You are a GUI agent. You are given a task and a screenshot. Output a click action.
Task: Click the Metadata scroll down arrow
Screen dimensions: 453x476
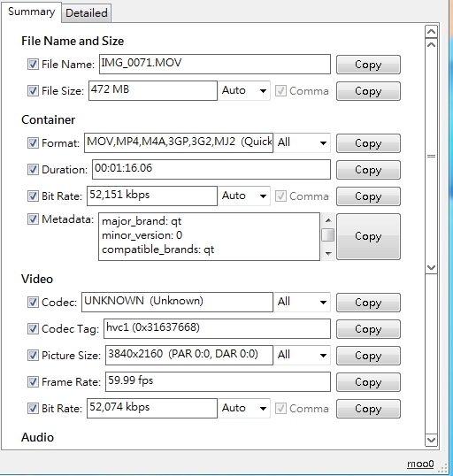coord(328,253)
